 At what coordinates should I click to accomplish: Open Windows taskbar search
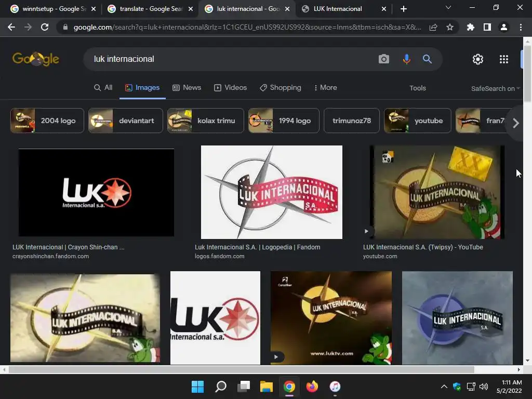tap(220, 387)
